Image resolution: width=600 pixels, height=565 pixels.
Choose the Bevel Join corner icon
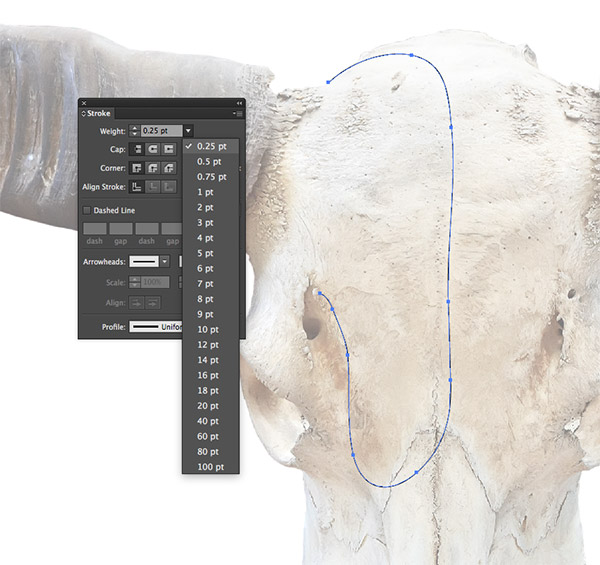click(x=169, y=168)
